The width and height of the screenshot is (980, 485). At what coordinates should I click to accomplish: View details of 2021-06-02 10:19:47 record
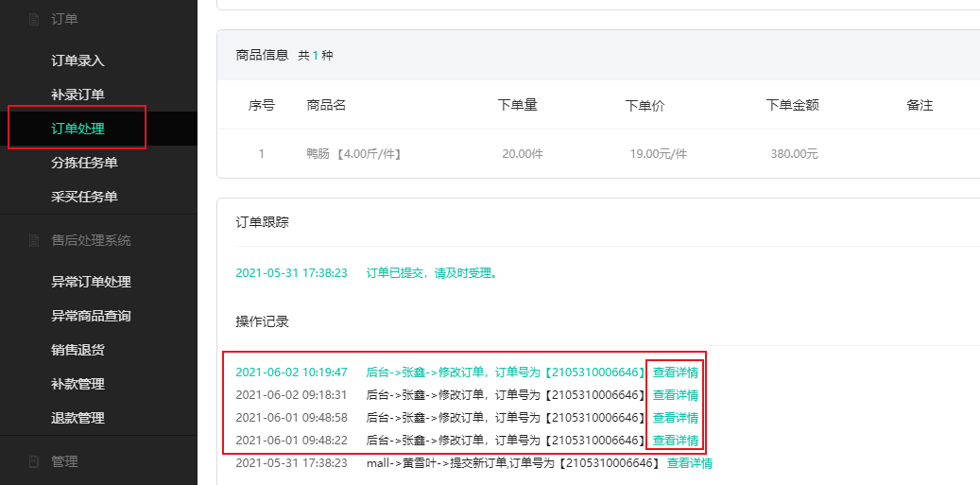676,372
